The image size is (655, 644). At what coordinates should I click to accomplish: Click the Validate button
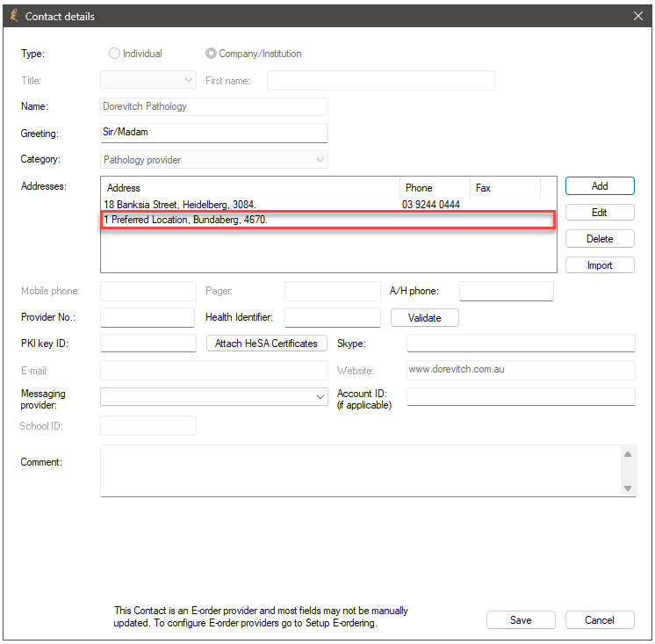(x=424, y=318)
